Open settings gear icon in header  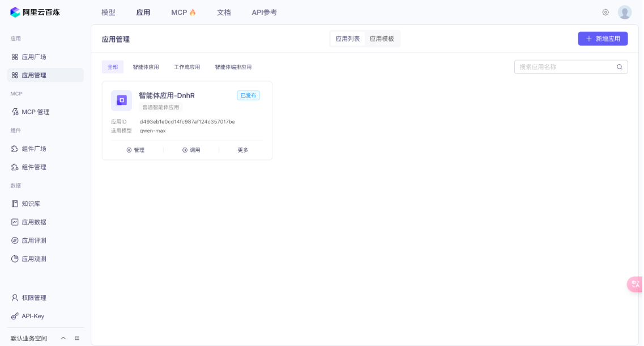click(605, 12)
